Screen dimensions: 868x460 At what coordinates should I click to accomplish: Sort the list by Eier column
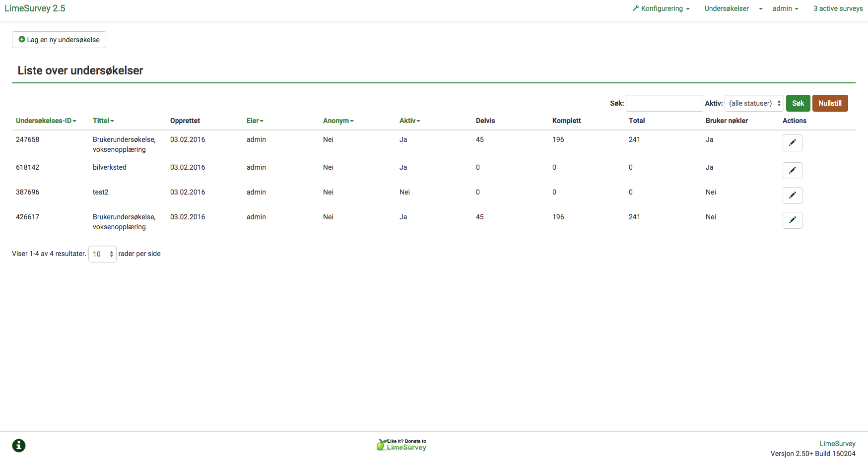click(255, 121)
